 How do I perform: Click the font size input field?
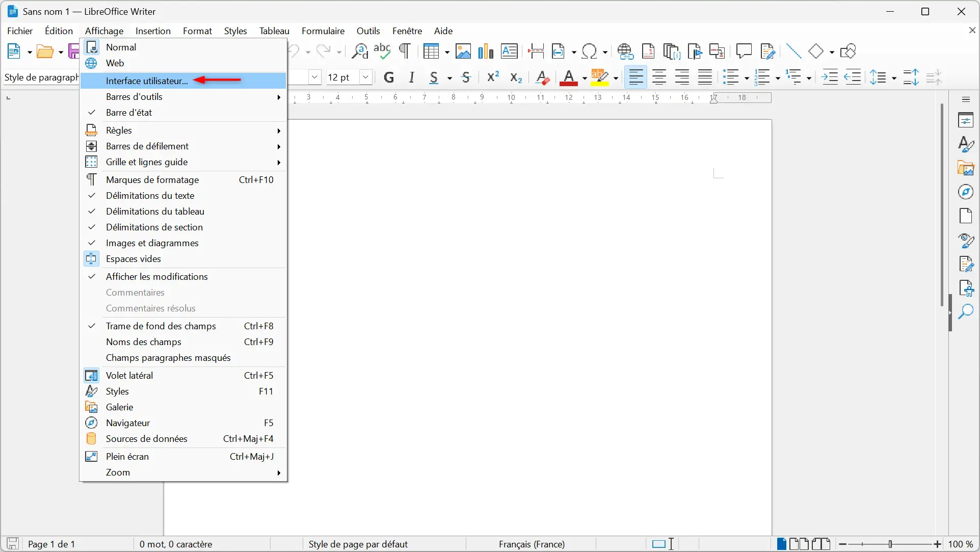(x=342, y=77)
